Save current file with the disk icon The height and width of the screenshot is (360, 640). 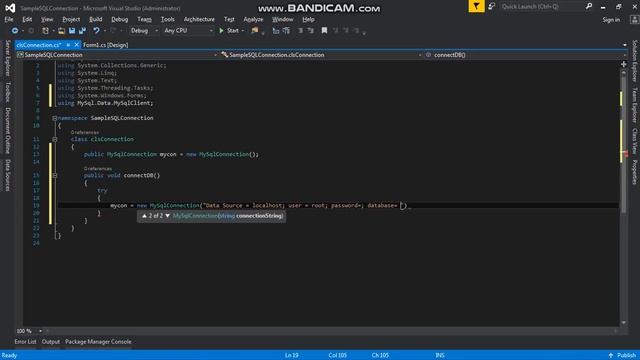[72, 31]
